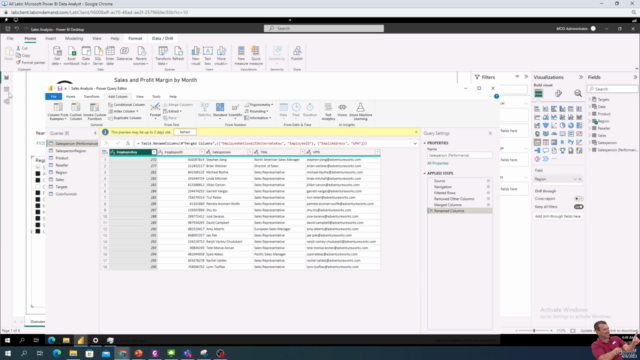
Task: Open the Extract dropdown
Action: pos(173,111)
